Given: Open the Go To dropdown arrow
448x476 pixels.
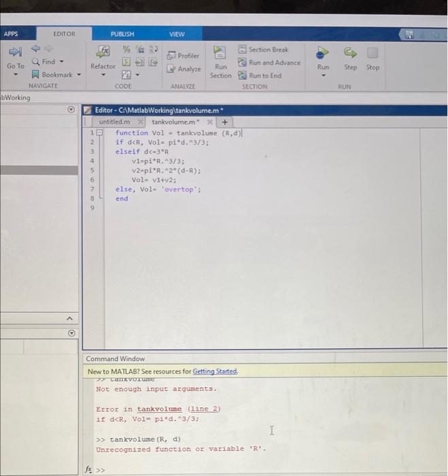Looking at the screenshot, I should coord(16,74).
